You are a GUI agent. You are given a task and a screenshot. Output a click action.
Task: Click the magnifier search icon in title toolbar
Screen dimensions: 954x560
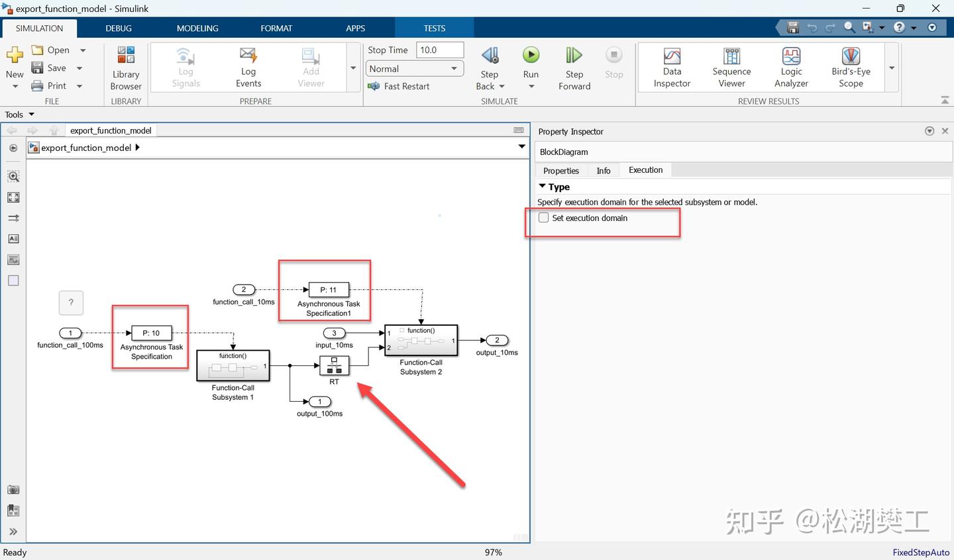click(x=849, y=28)
